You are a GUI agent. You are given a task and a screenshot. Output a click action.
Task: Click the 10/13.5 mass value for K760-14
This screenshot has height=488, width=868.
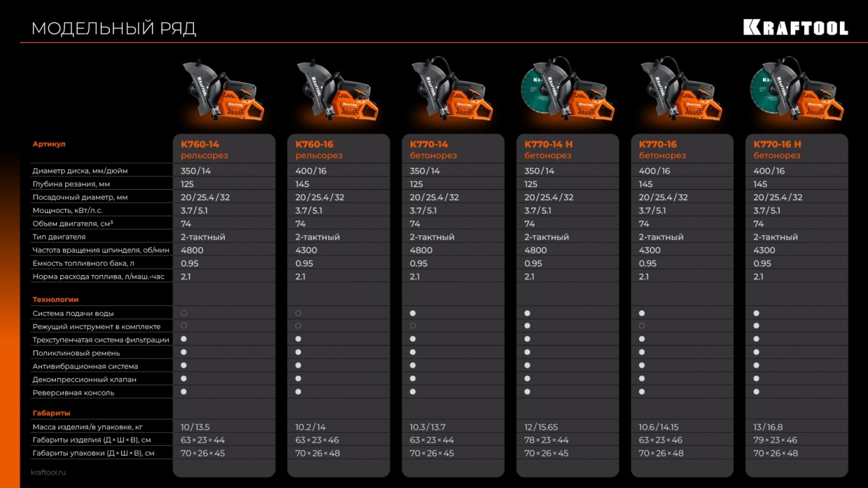(195, 427)
